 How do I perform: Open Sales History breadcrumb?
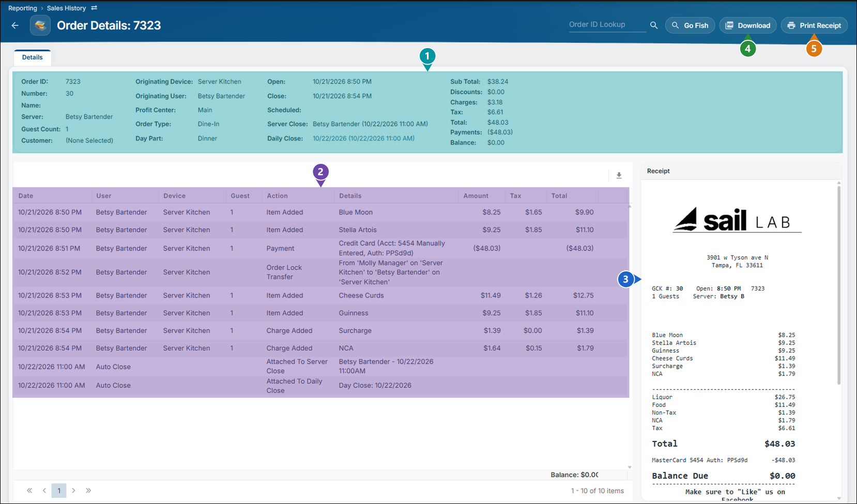click(x=66, y=8)
